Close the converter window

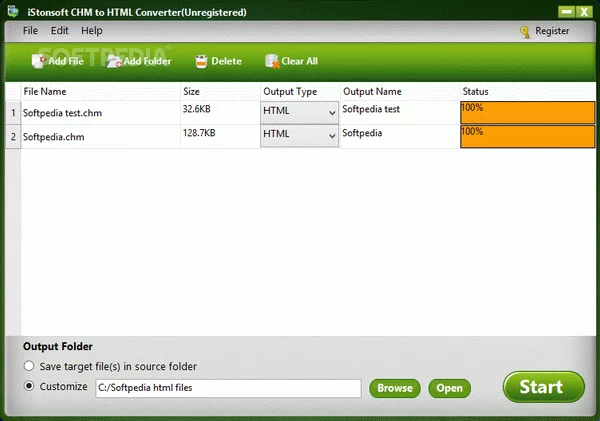[x=583, y=11]
